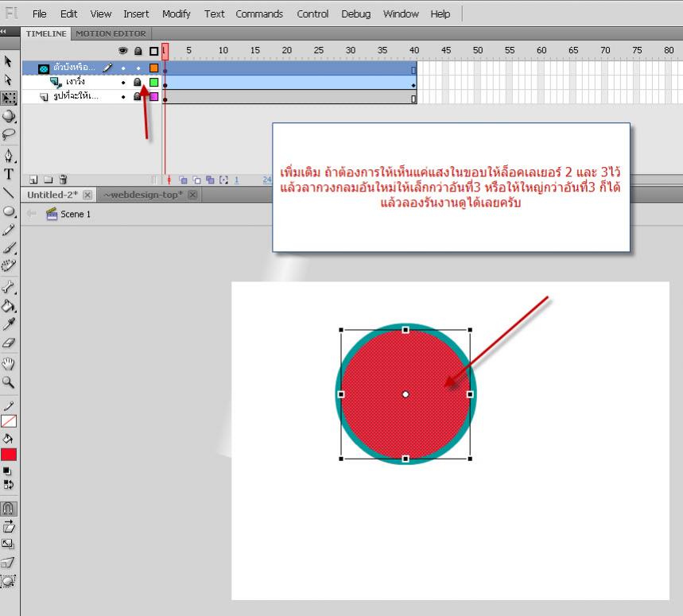
Task: Select the Text tool
Action: tap(9, 174)
